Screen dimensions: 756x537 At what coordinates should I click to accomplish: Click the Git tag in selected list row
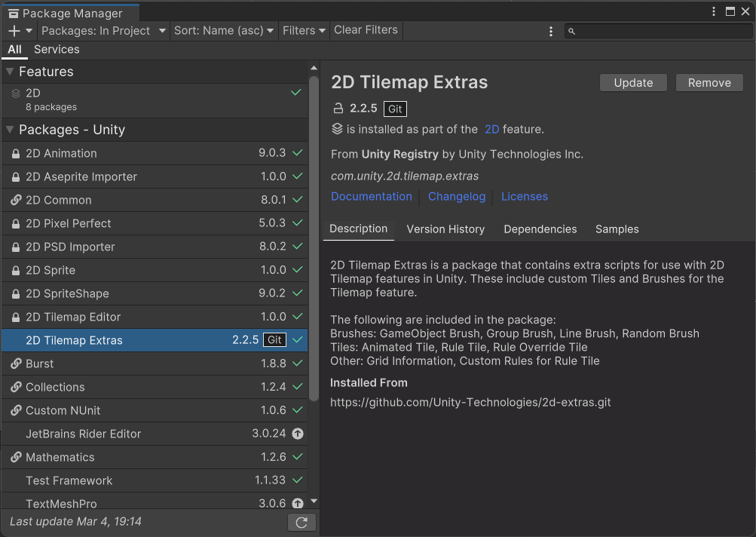tap(275, 340)
